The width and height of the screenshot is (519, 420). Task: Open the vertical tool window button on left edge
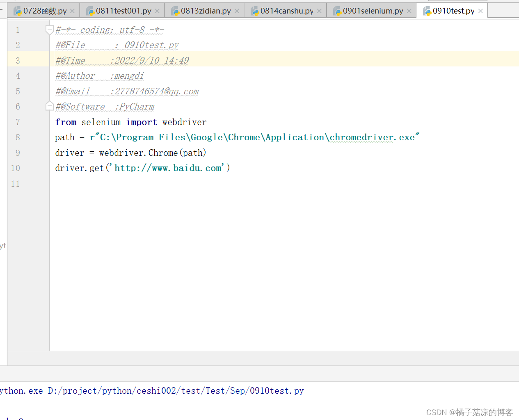point(3,245)
